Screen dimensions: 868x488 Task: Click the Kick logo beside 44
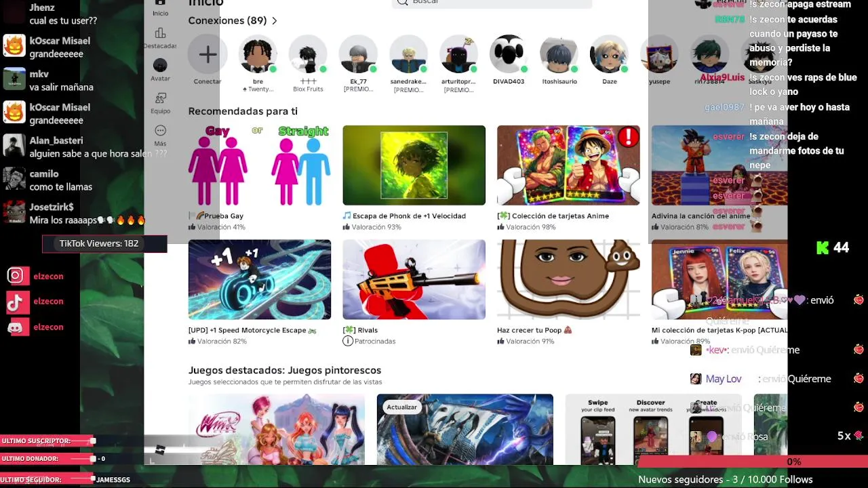pyautogui.click(x=823, y=247)
